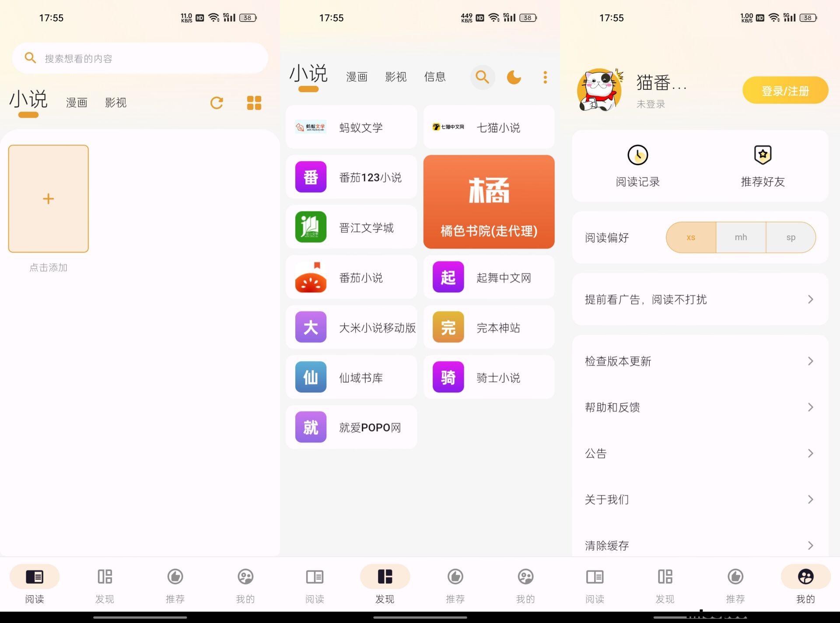Open 橘色书院(走代理) card
The height and width of the screenshot is (623, 840).
pyautogui.click(x=489, y=202)
